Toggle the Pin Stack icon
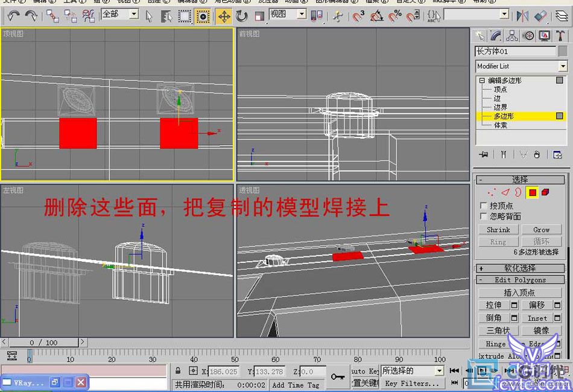The height and width of the screenshot is (392, 573). [x=484, y=155]
